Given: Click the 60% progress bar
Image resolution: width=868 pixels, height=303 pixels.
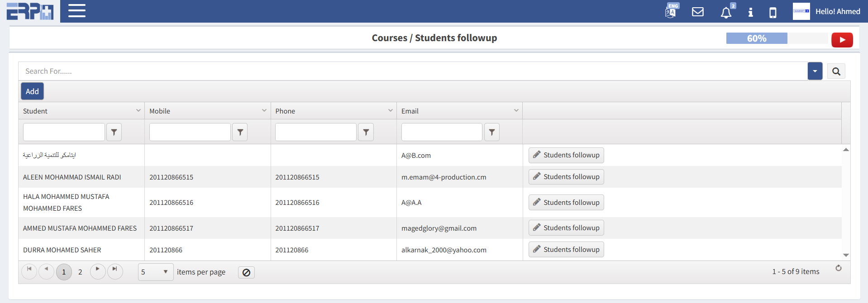Looking at the screenshot, I should pyautogui.click(x=756, y=38).
